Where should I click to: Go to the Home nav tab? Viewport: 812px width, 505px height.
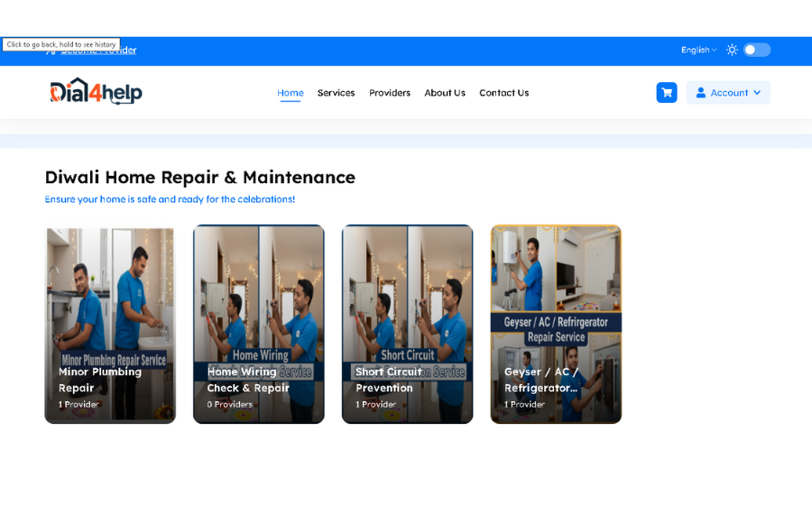coord(290,93)
